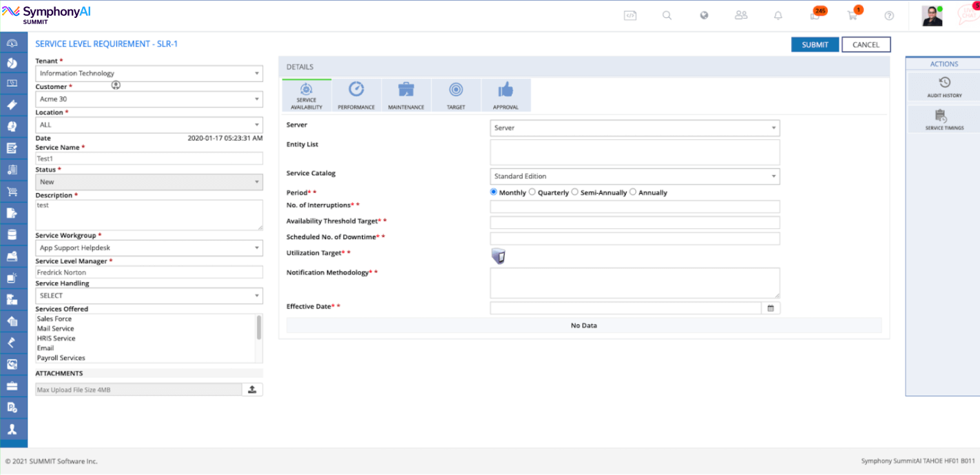980x475 pixels.
Task: Select the Semi-Annually period radio button
Action: (575, 192)
